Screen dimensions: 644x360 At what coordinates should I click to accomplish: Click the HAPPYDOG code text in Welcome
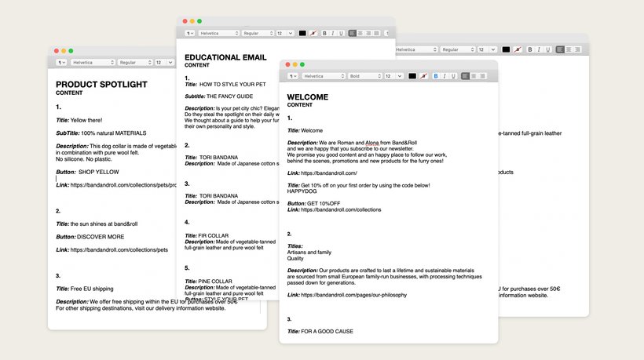[302, 191]
